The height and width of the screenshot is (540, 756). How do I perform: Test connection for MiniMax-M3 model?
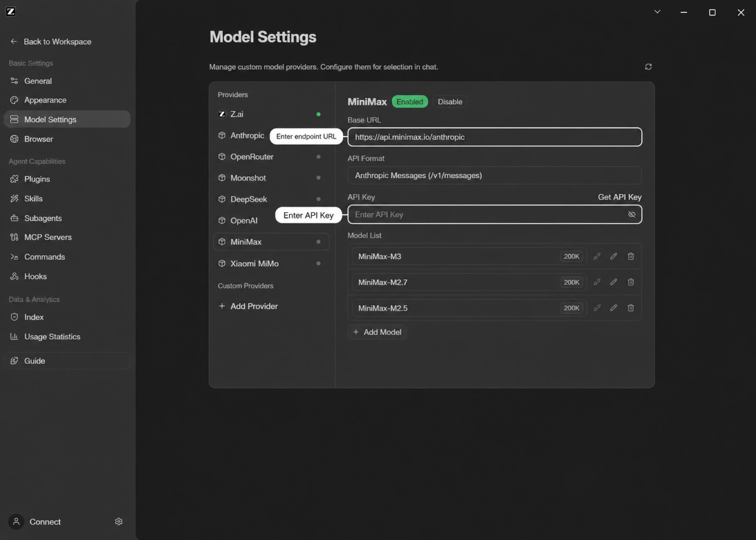(597, 256)
